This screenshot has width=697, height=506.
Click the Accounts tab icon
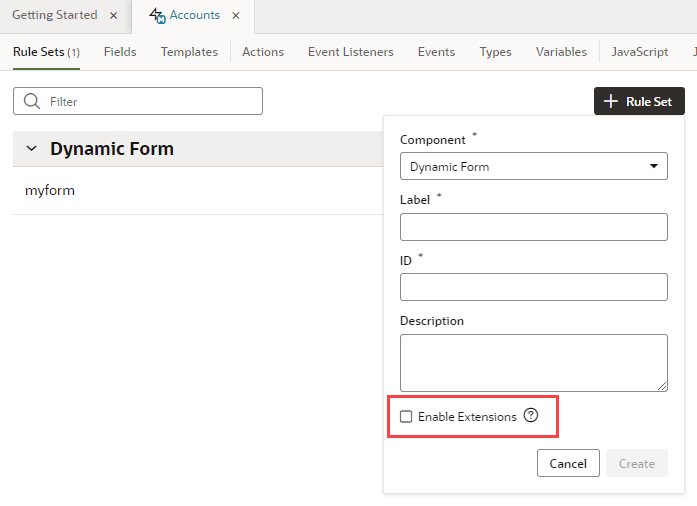click(x=155, y=16)
